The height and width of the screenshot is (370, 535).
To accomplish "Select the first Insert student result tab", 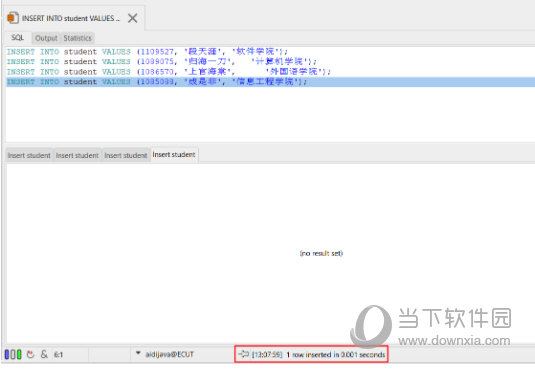I will [x=29, y=155].
